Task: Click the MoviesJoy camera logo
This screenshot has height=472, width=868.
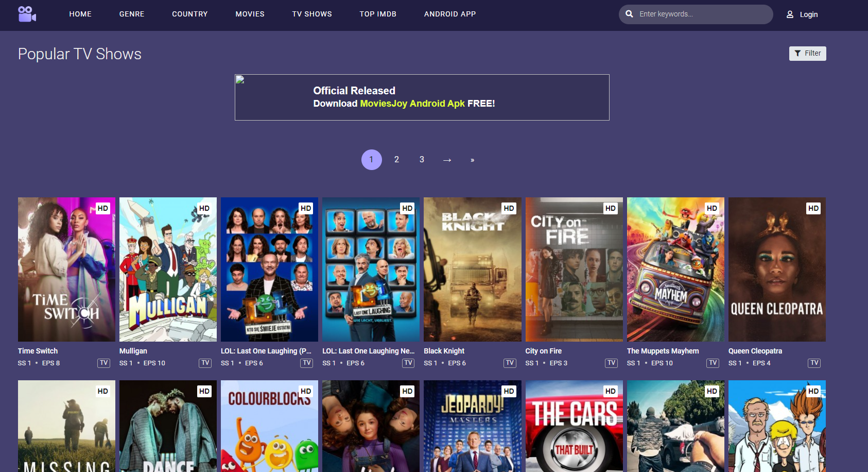Action: pyautogui.click(x=26, y=14)
